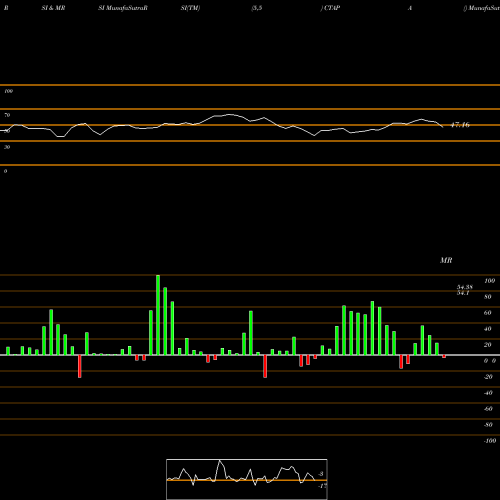Click the last red bar in histogram

pos(444,356)
